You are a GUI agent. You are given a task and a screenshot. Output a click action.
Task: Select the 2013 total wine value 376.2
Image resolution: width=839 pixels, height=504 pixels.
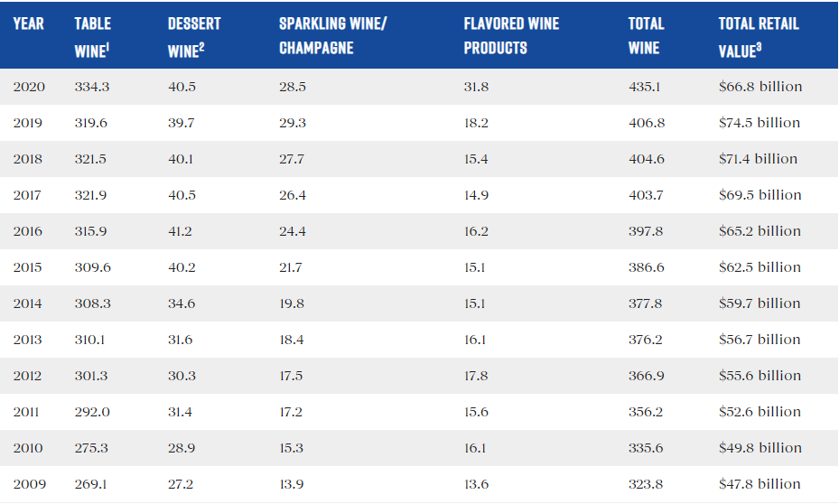(646, 340)
